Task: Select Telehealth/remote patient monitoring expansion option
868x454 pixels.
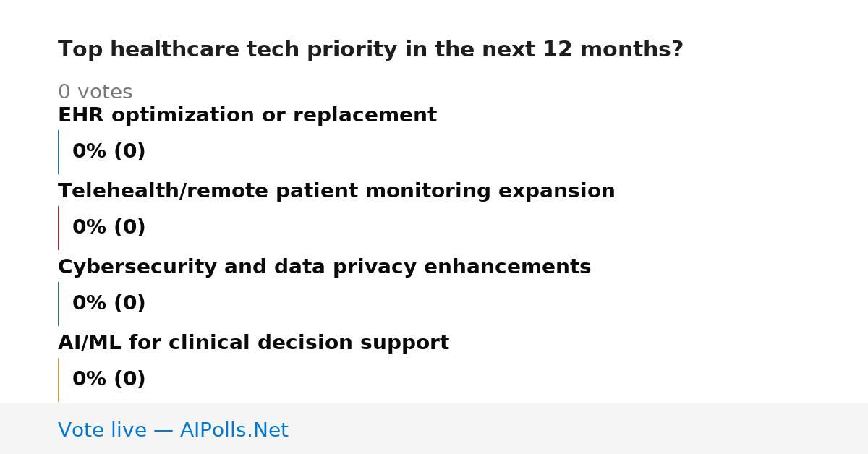Action: pyautogui.click(x=336, y=192)
